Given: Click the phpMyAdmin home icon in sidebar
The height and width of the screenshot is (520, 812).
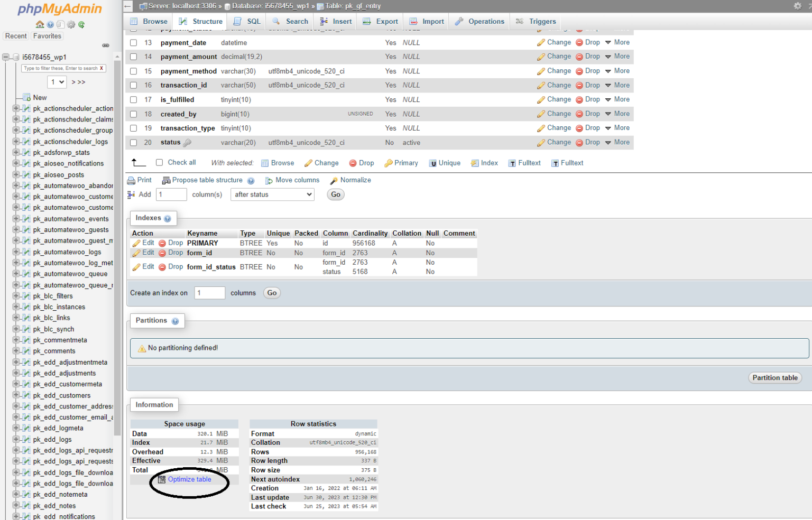Looking at the screenshot, I should [x=40, y=24].
